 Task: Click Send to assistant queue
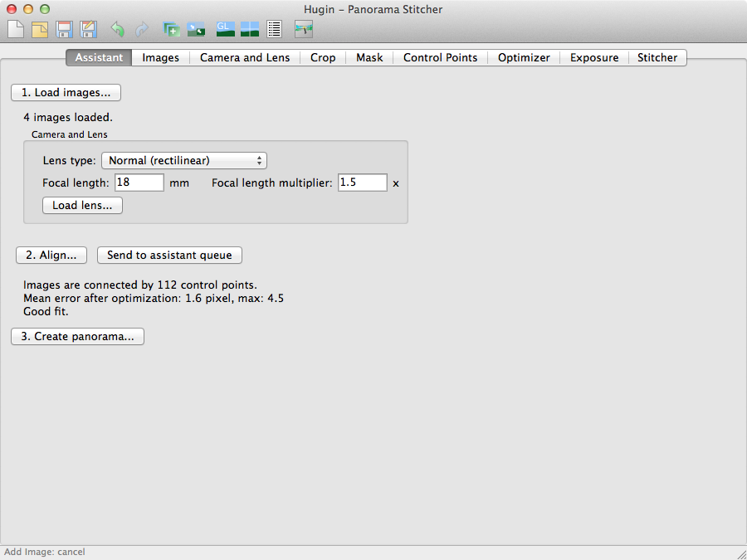[x=169, y=255]
